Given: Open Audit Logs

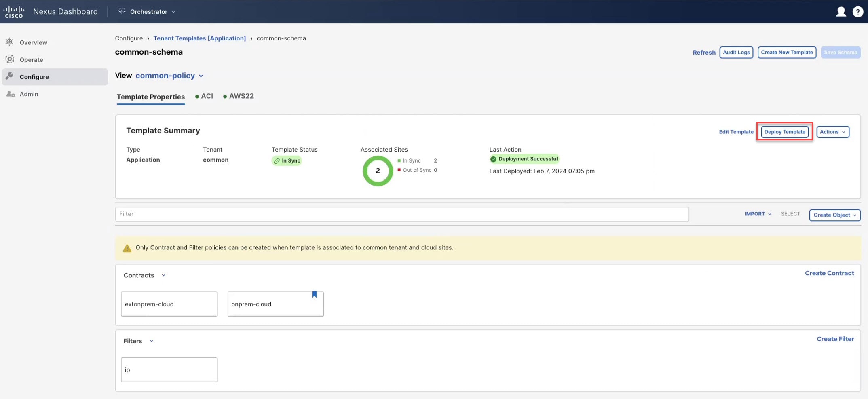Looking at the screenshot, I should [x=736, y=53].
